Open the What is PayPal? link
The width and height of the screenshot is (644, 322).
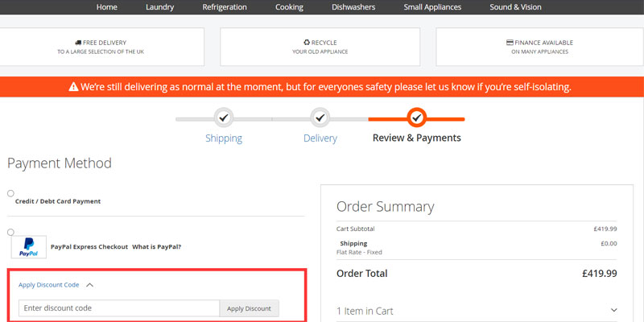[156, 246]
